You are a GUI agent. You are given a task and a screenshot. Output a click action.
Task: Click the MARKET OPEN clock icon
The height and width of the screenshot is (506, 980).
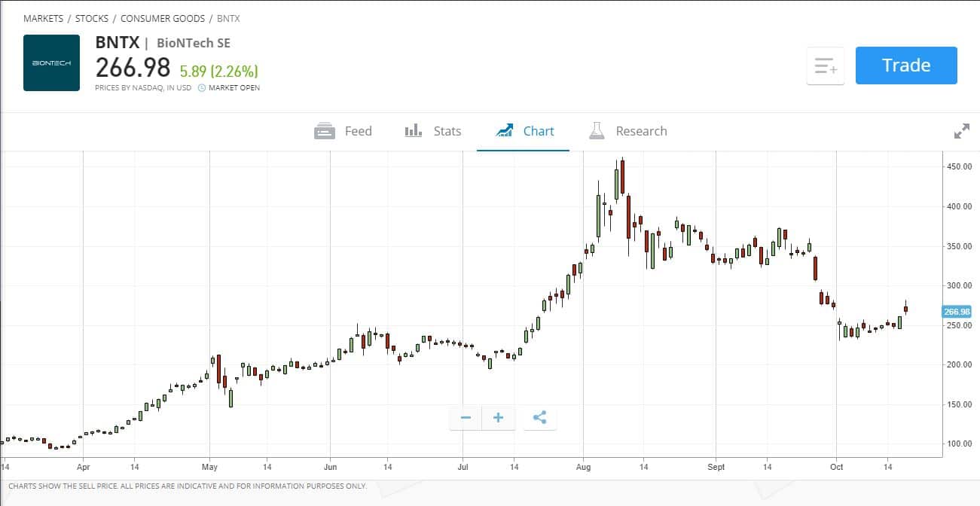pos(202,88)
